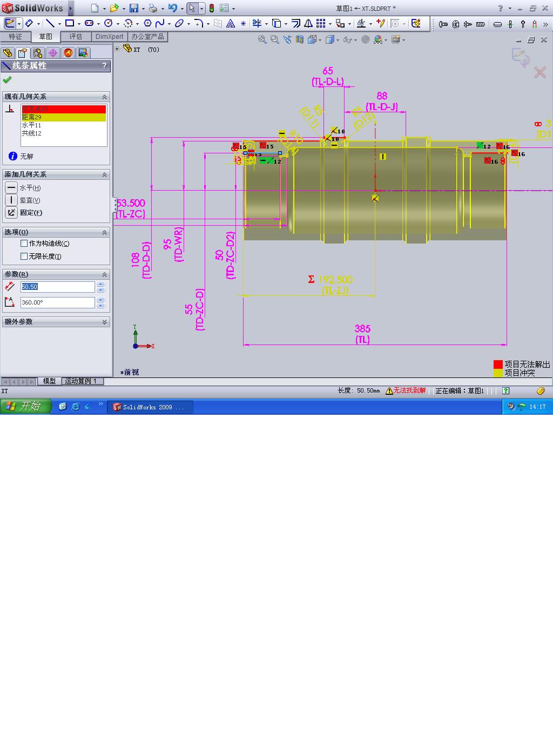Screen dimensions: 553x756
Task: Open the FeatureManager design tree tab
Action: (x=7, y=52)
